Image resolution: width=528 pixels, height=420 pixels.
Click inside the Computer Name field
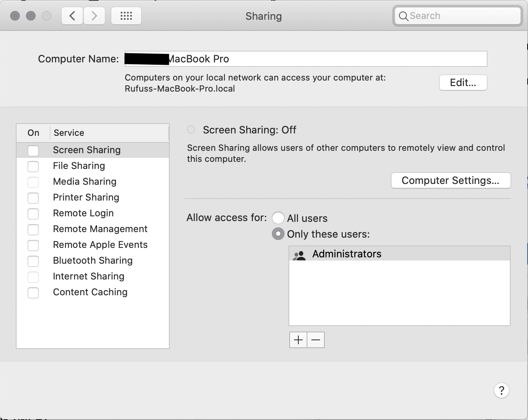(306, 58)
